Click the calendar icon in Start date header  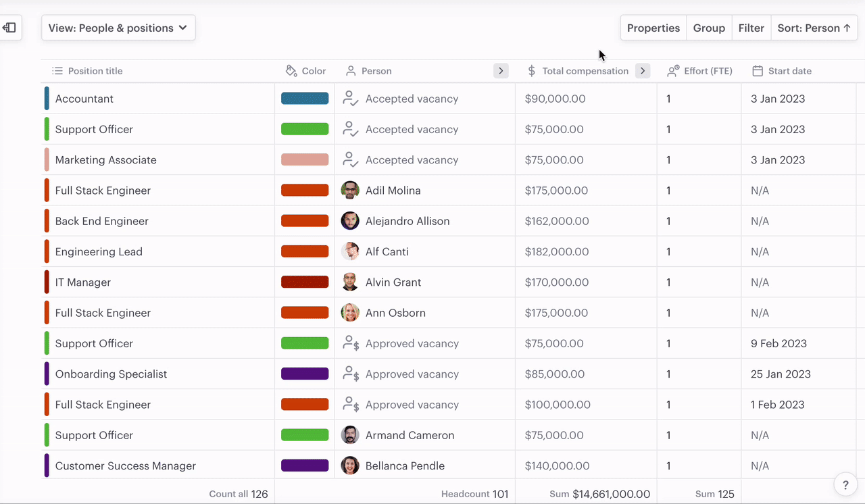tap(758, 71)
